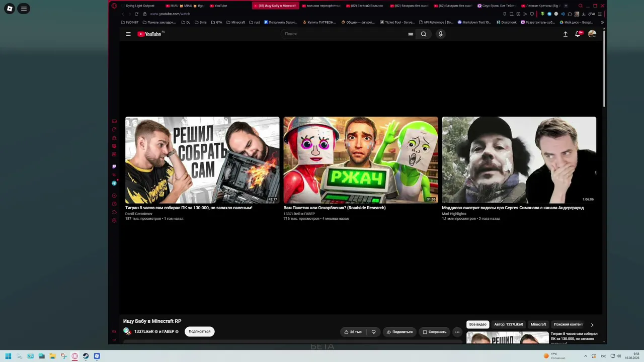The image size is (644, 362).
Task: Open the 'Ticket Tool' bookmark
Action: [397, 23]
